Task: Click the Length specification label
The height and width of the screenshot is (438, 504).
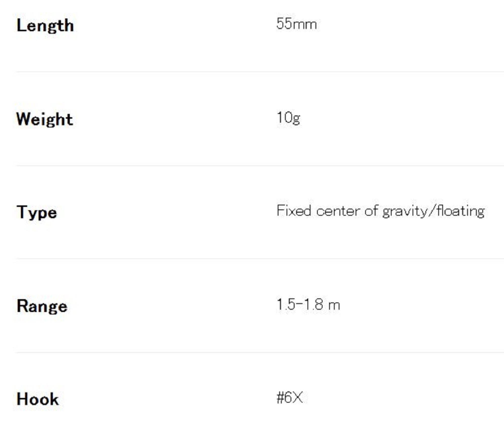Action: point(45,26)
